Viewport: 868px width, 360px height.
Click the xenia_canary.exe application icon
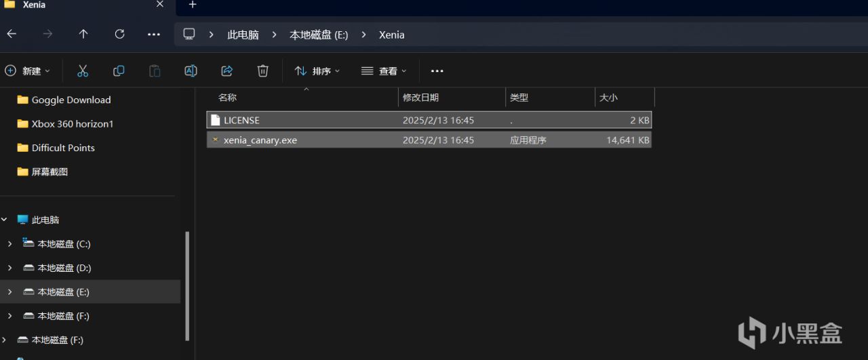click(216, 140)
